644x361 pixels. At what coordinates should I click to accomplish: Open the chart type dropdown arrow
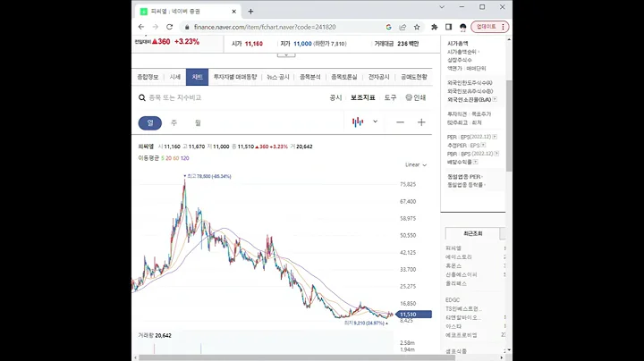(x=375, y=122)
